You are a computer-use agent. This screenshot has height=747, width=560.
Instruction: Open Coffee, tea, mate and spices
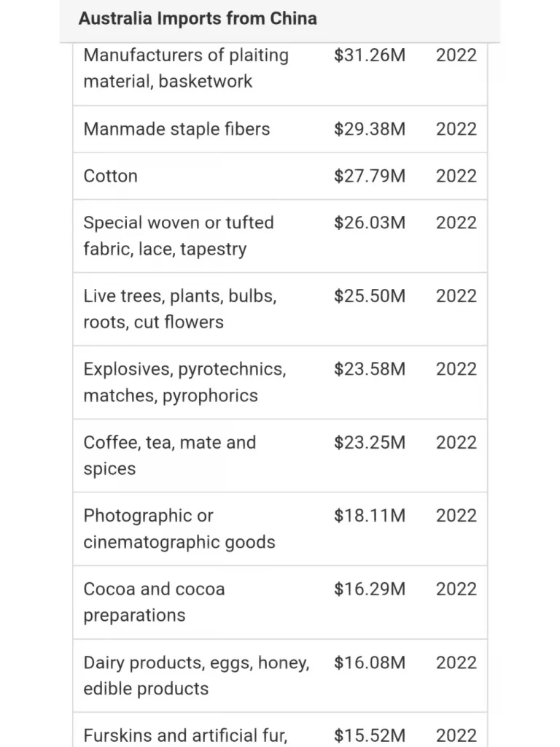pyautogui.click(x=280, y=456)
